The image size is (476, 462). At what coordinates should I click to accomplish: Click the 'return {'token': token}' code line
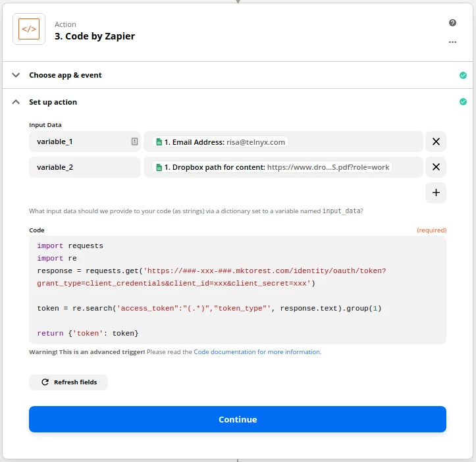pyautogui.click(x=88, y=333)
